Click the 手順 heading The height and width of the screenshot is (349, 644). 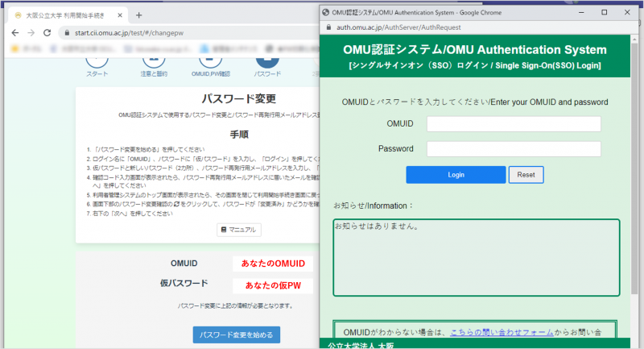pos(239,135)
